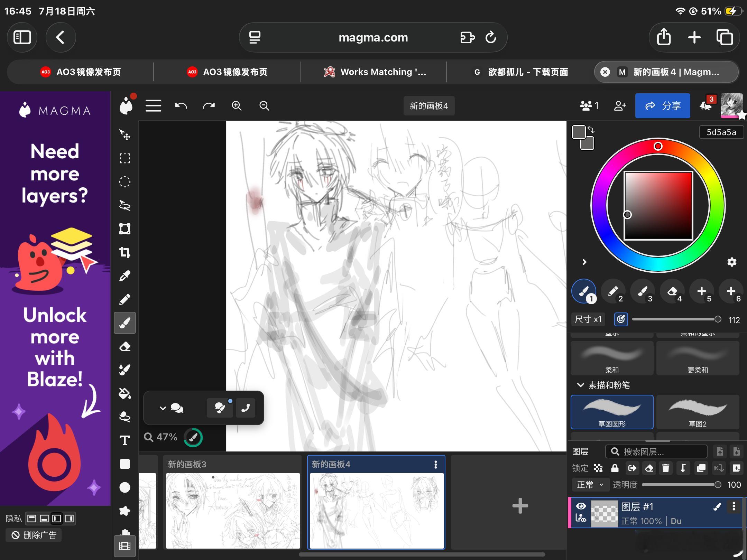
Task: Go back in Safari
Action: coord(61,37)
